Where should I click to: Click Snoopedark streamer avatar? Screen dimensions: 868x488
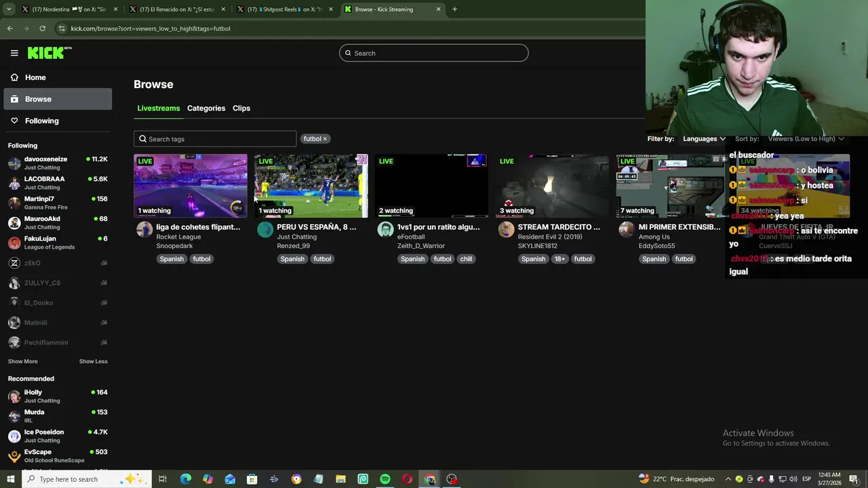coord(144,230)
